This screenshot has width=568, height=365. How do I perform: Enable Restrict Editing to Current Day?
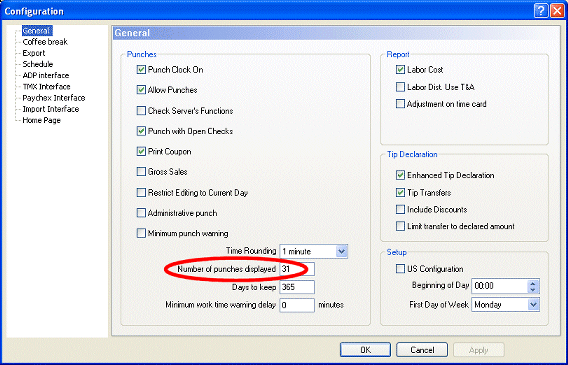click(141, 193)
